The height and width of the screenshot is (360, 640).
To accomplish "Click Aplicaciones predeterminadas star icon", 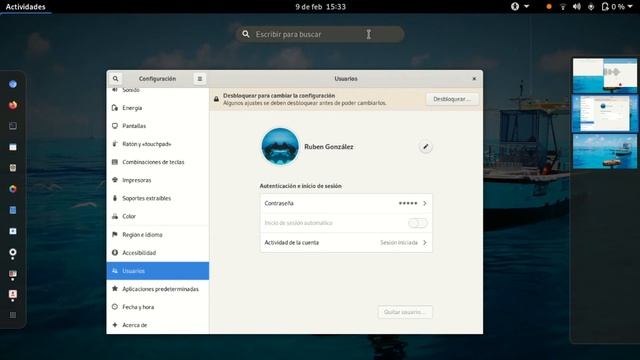I will (x=115, y=289).
